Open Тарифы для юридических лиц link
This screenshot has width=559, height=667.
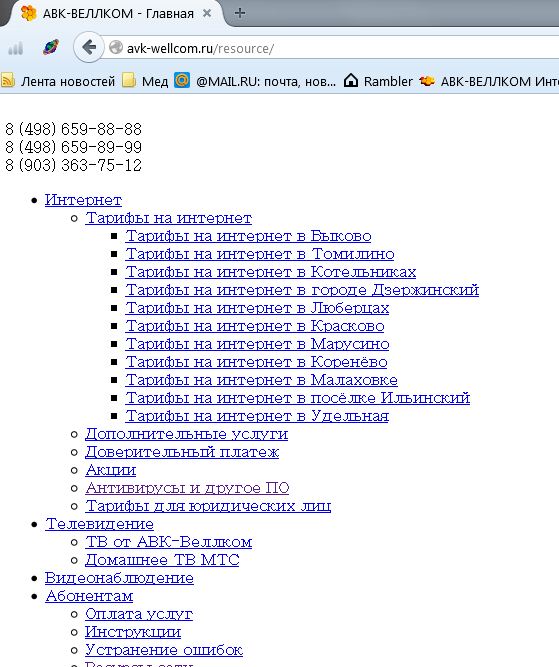click(208, 506)
